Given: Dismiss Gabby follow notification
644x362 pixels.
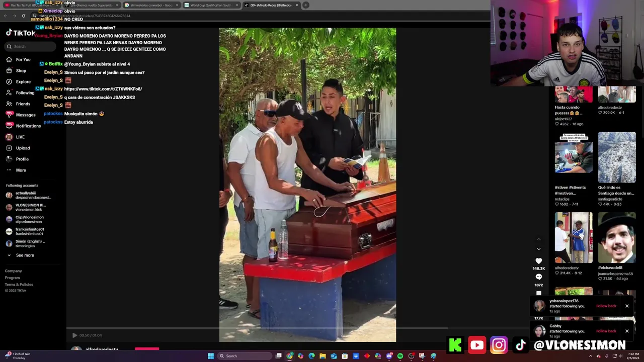Looking at the screenshot, I should (627, 331).
